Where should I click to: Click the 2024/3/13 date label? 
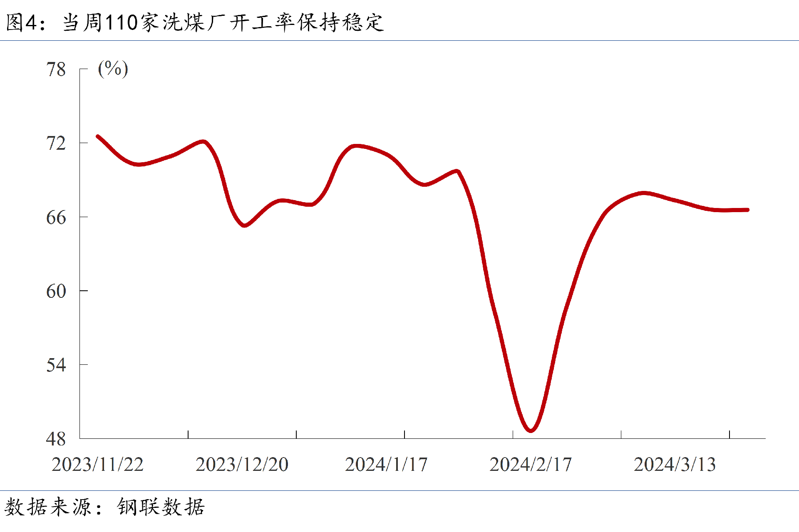[675, 465]
